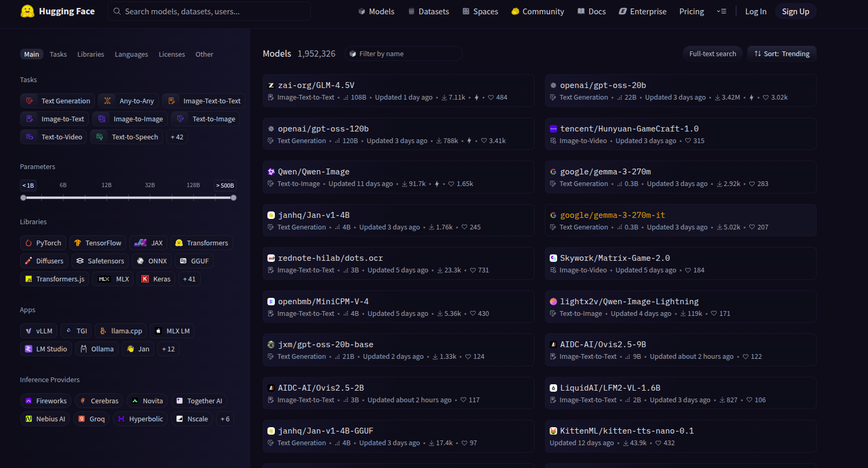Switch to the Other filter tab
The image size is (868, 468).
point(204,54)
